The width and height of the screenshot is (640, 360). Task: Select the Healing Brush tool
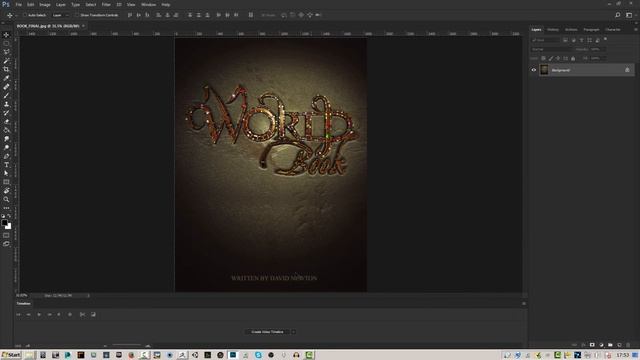click(6, 87)
